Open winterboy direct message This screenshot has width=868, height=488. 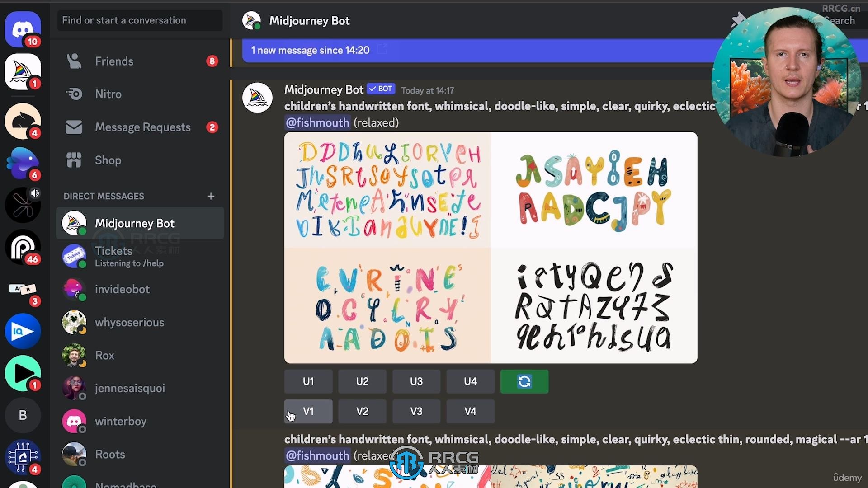point(140,421)
